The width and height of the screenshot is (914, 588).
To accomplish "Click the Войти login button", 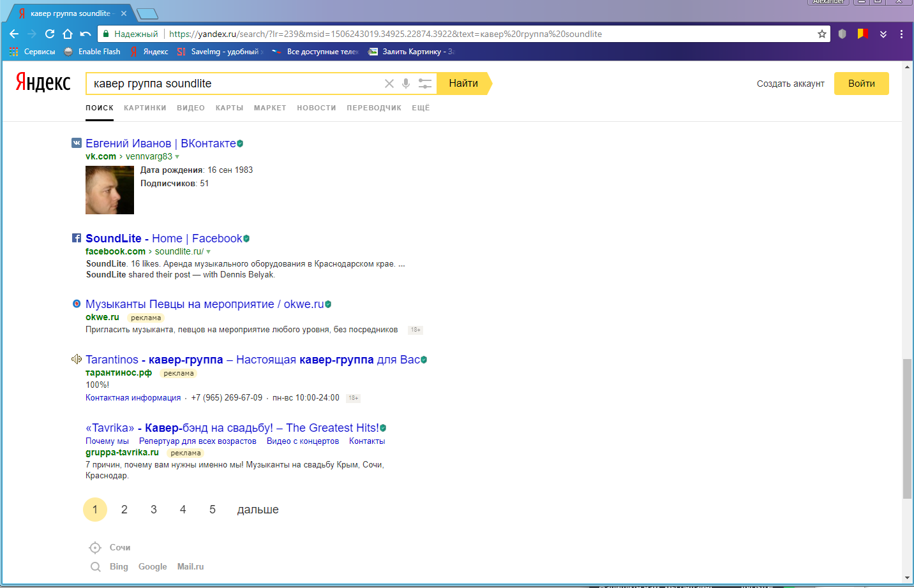I will [862, 84].
